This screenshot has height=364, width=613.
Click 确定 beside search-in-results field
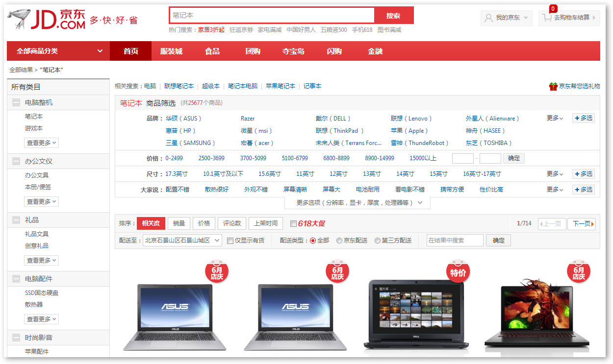(x=498, y=241)
